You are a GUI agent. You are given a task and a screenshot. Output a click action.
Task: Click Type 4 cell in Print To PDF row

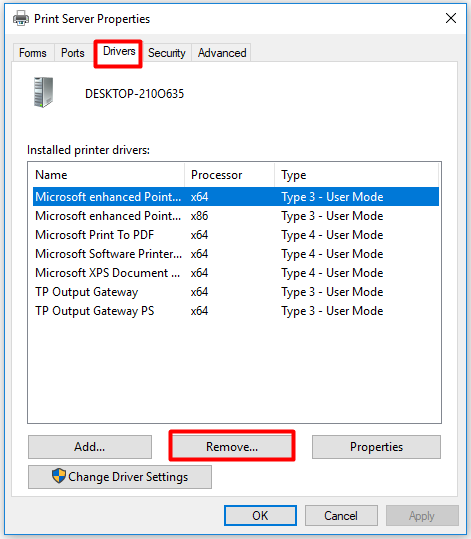[x=332, y=235]
